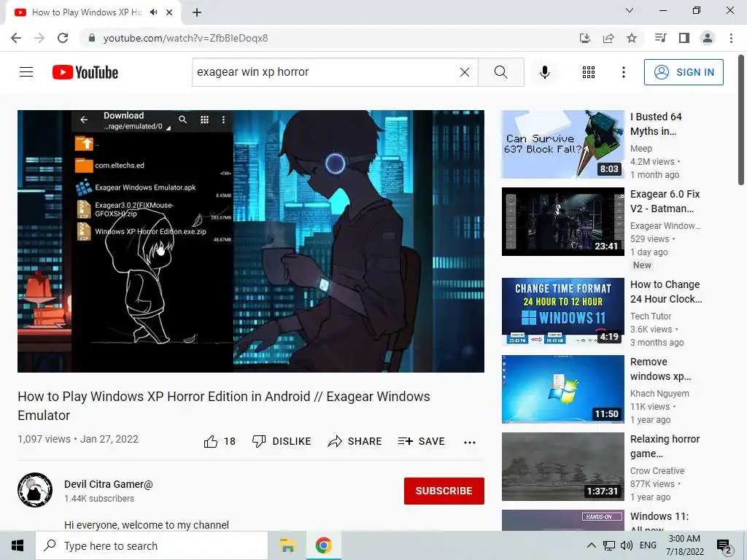The image size is (747, 560).
Task: Mute the tab via speaker icon
Action: click(153, 12)
